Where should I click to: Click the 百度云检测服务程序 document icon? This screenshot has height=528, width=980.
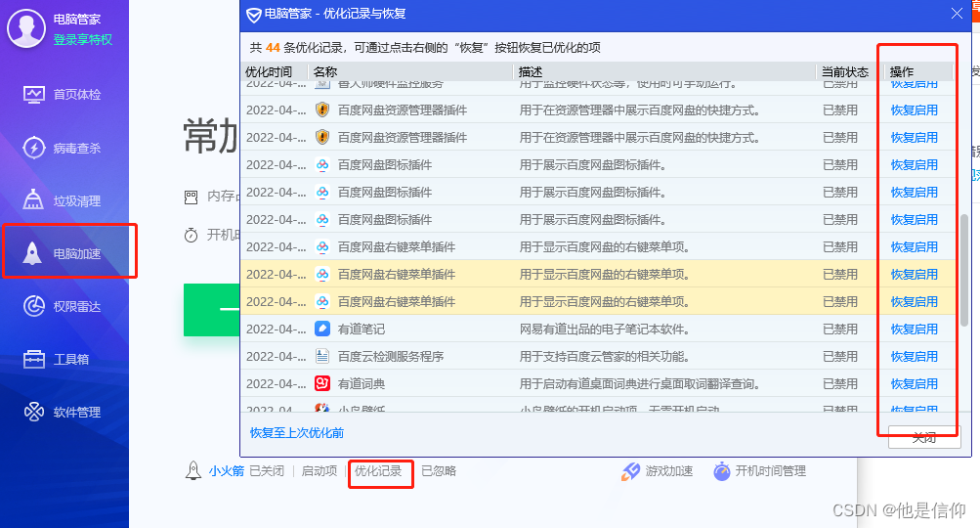[x=321, y=356]
